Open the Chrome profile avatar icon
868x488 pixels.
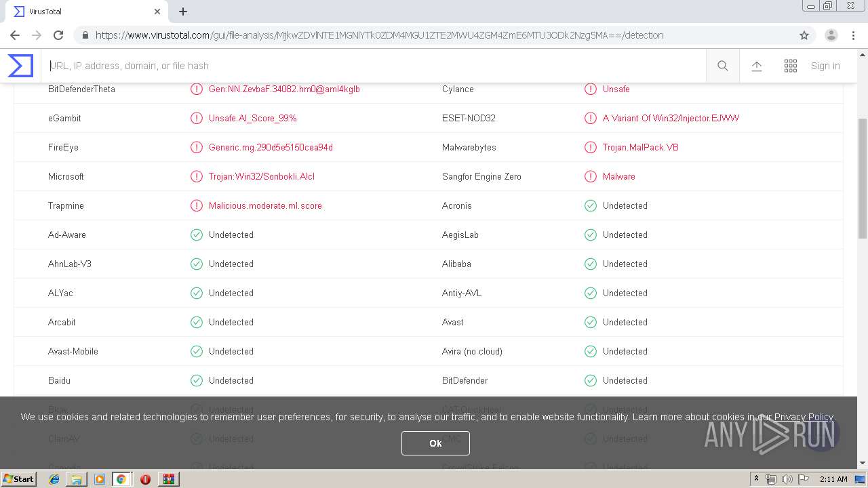(x=831, y=35)
